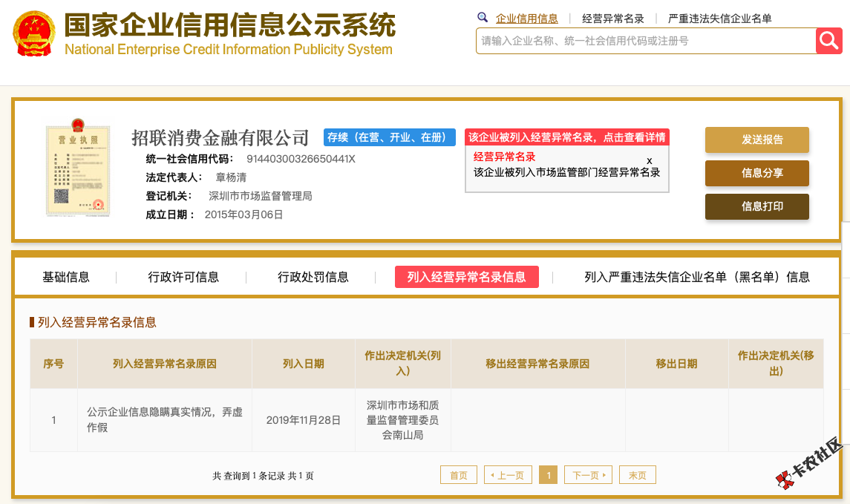Image resolution: width=850 pixels, height=504 pixels.
Task: Click the company name 招联消费金融有限公司
Action: coord(220,137)
